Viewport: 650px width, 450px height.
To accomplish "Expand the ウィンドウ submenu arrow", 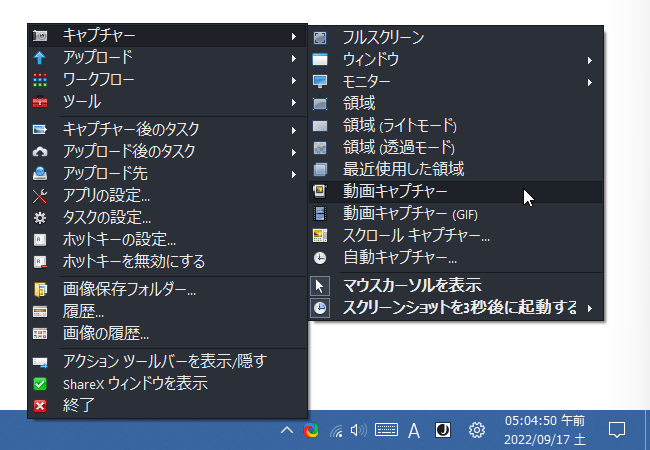I will click(589, 60).
